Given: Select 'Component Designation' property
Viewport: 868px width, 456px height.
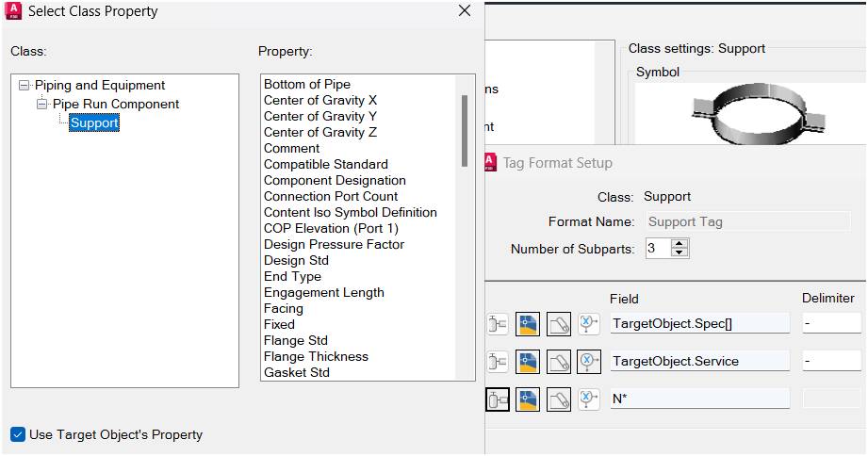Looking at the screenshot, I should tap(335, 180).
